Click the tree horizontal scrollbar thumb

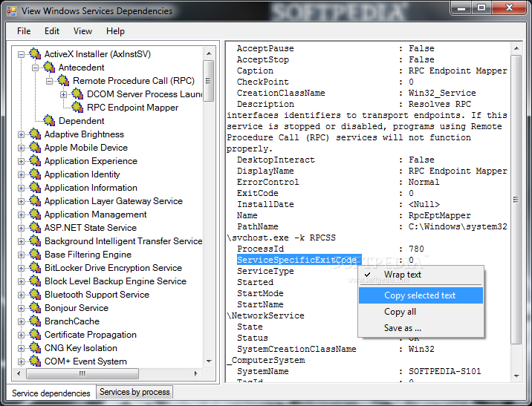click(x=82, y=373)
